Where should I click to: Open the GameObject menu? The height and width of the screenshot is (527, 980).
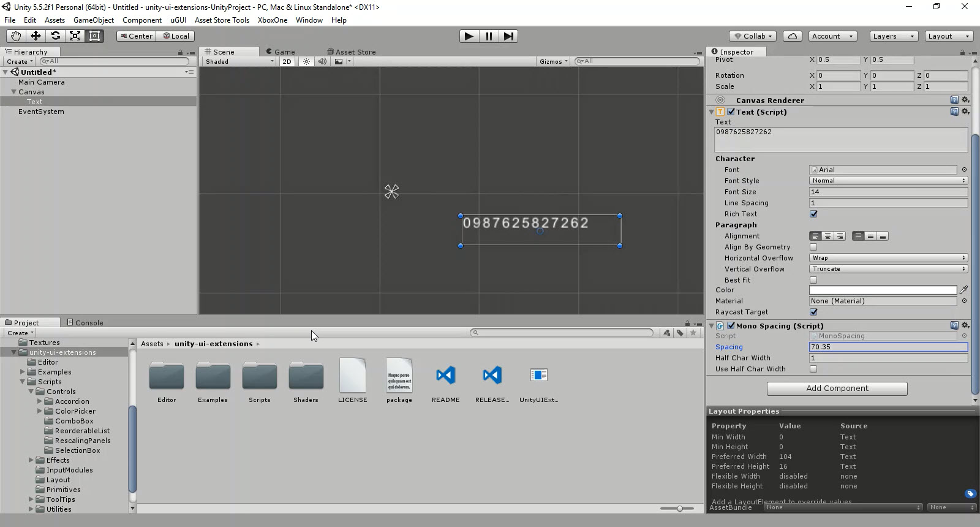[94, 20]
